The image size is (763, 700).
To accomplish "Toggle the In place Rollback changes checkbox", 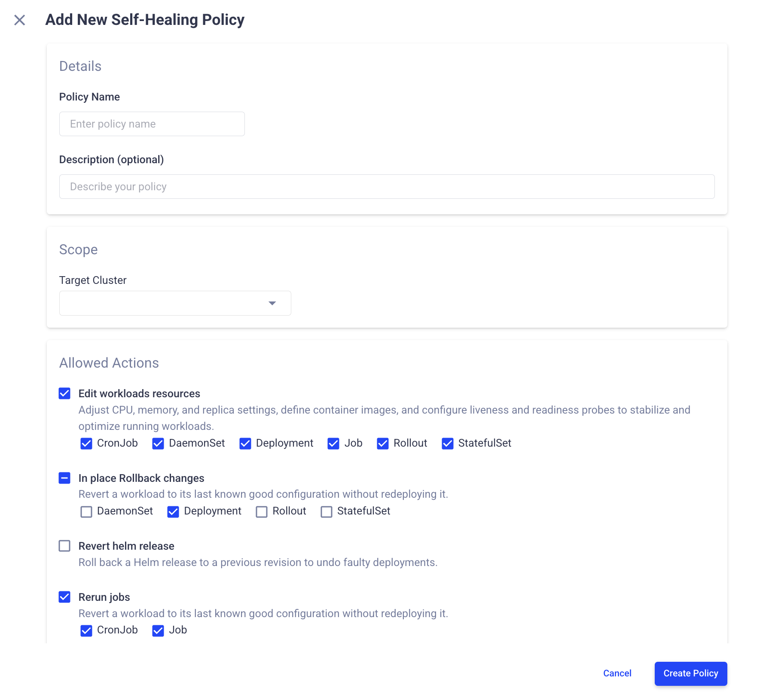I will click(64, 478).
